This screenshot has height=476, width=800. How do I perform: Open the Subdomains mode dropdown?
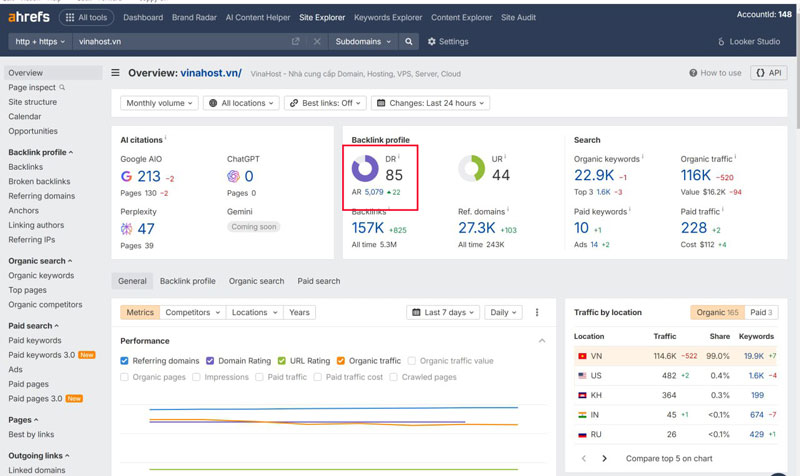(363, 41)
